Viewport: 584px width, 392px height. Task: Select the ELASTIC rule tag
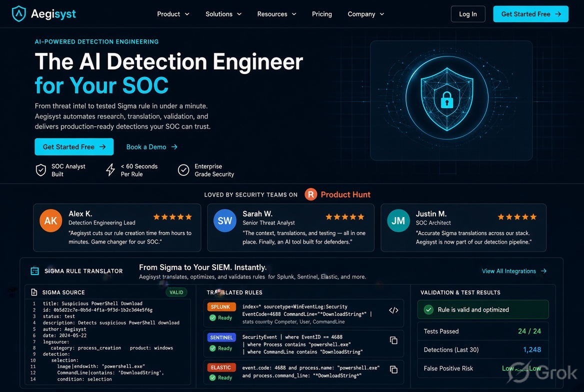coord(221,367)
